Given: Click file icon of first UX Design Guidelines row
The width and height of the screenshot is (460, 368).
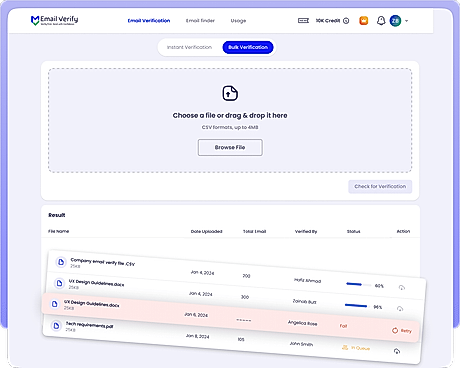Looking at the screenshot, I should [59, 283].
